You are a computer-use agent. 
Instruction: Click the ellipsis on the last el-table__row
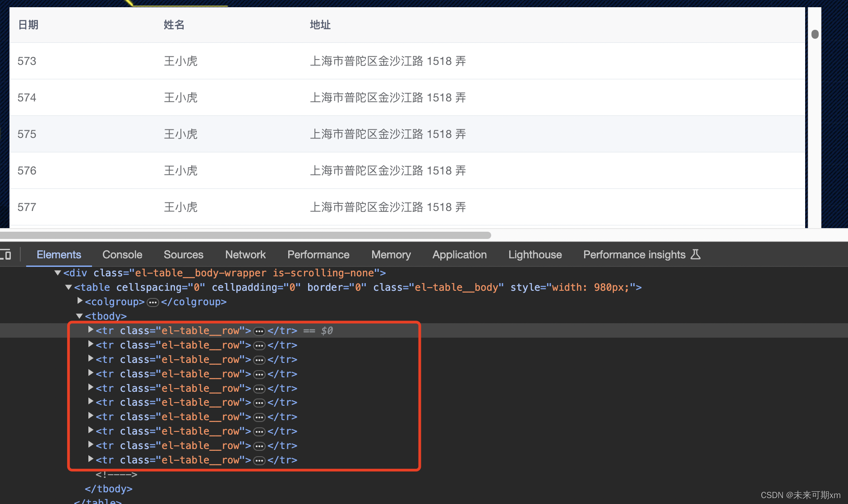tap(259, 460)
